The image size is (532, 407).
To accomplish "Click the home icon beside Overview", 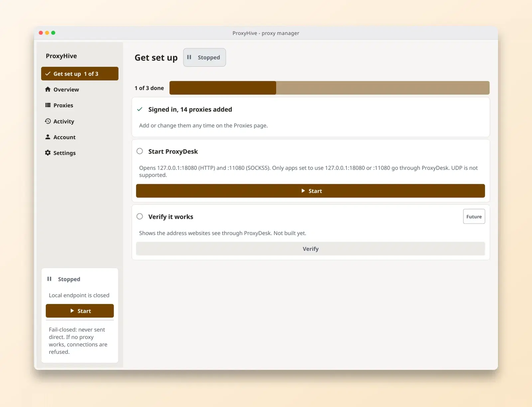I will click(x=48, y=89).
